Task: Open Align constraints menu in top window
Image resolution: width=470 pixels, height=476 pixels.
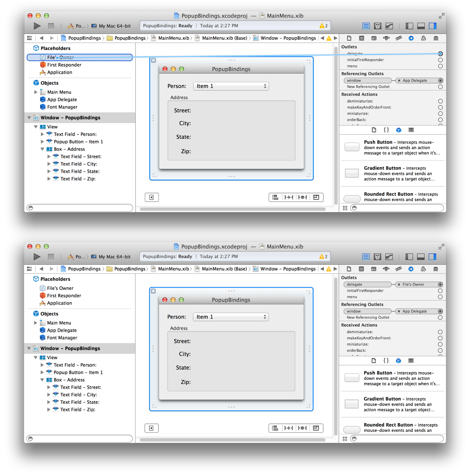Action: coord(275,197)
